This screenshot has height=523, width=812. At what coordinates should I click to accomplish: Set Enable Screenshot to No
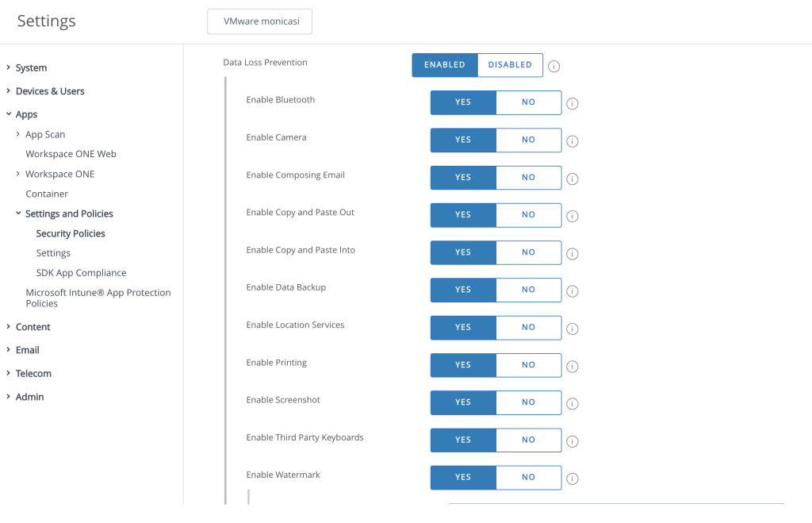tap(528, 402)
